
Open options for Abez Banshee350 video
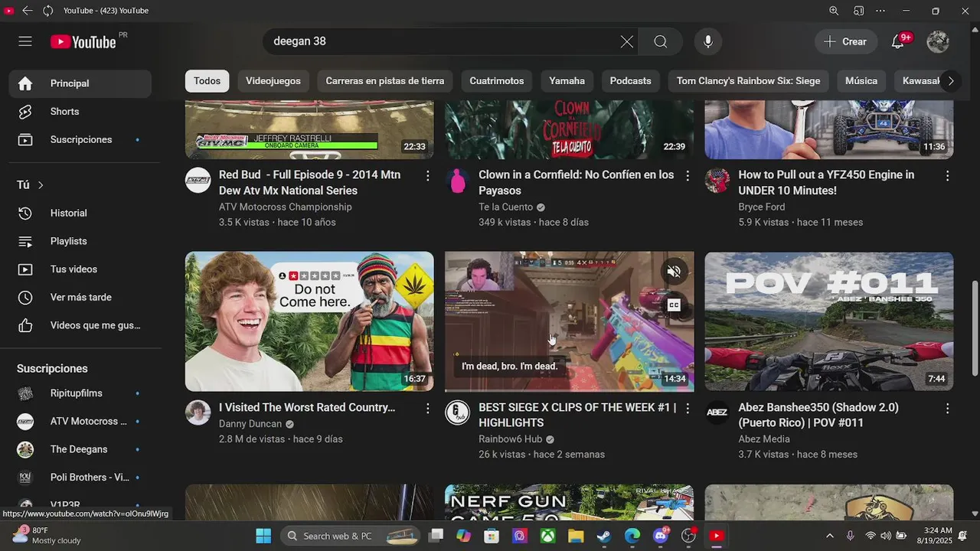pyautogui.click(x=947, y=409)
